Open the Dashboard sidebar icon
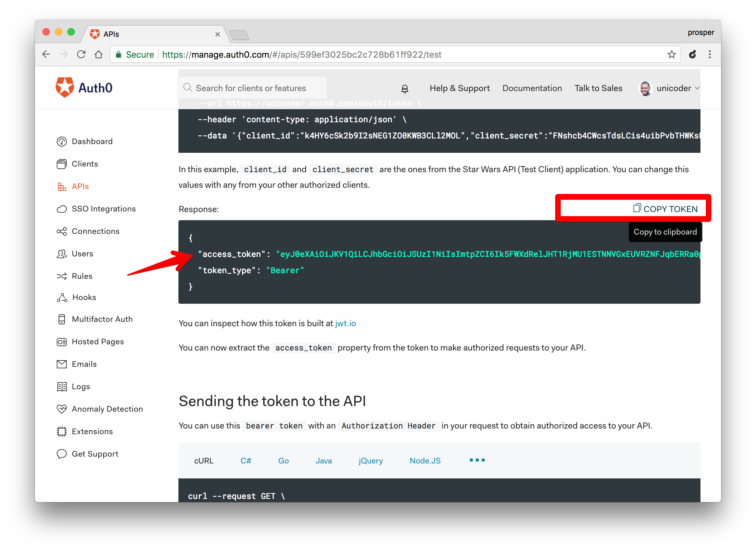Image resolution: width=756 pixels, height=552 pixels. click(x=62, y=142)
